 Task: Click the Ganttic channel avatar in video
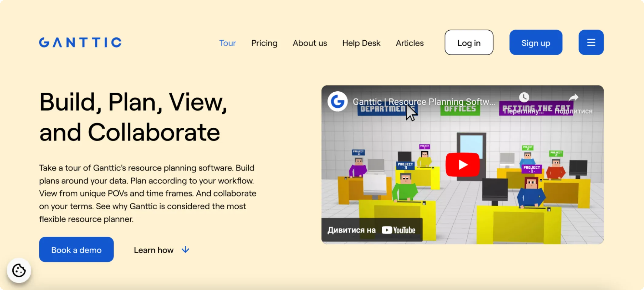[337, 101]
